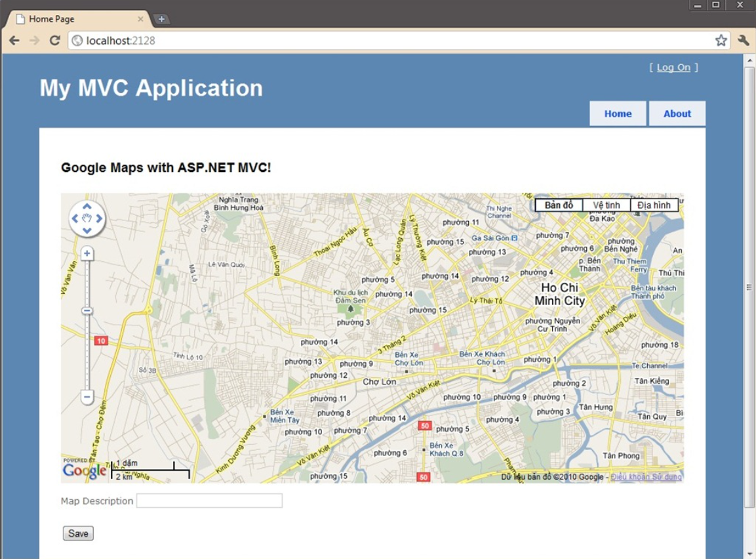
Task: Switch map to Vệ tinh satellite view
Action: 607,205
